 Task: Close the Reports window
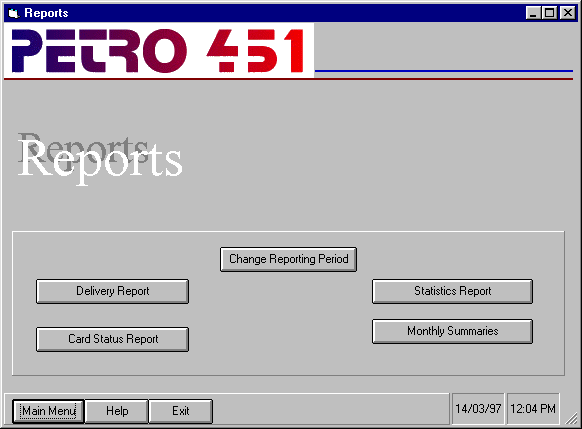tap(568, 13)
